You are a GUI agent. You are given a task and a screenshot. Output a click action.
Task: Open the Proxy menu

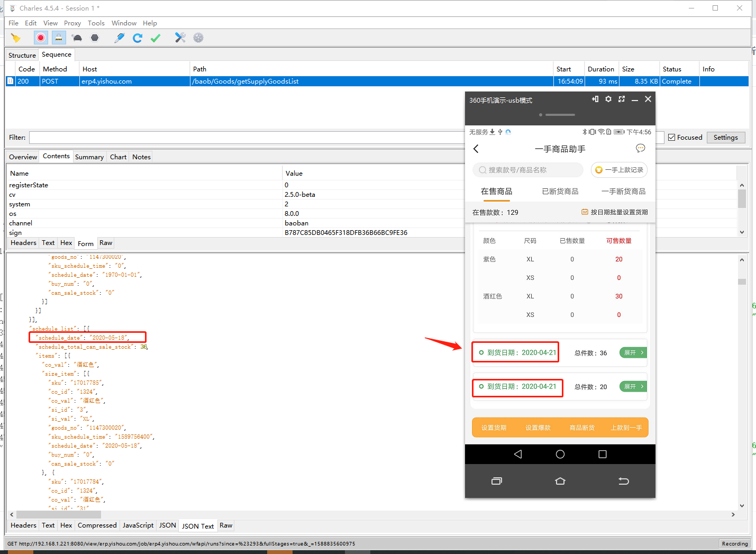[72, 23]
